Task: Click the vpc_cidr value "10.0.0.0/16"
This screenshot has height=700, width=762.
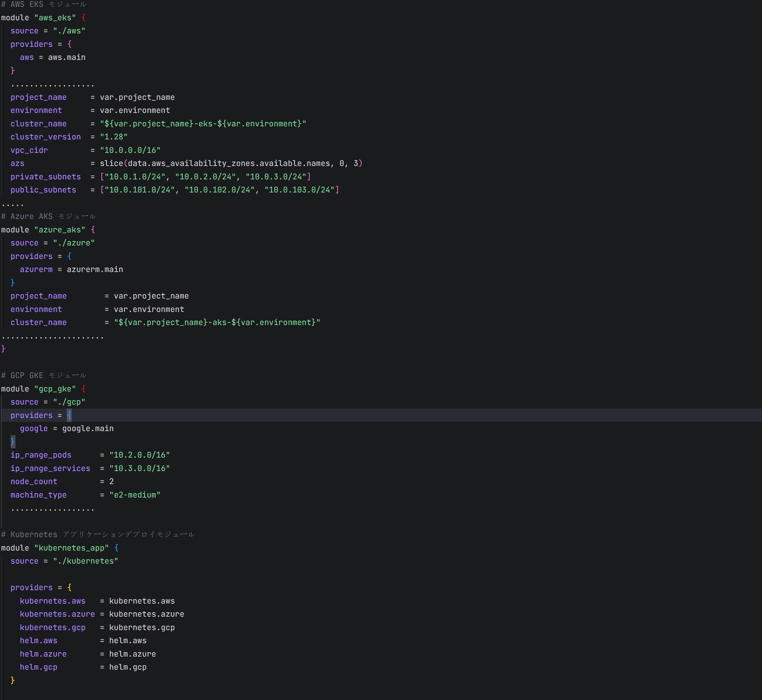Action: [x=130, y=150]
